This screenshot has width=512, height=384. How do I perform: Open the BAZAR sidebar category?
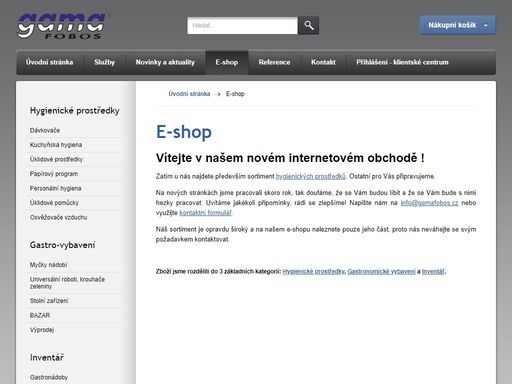tap(40, 315)
